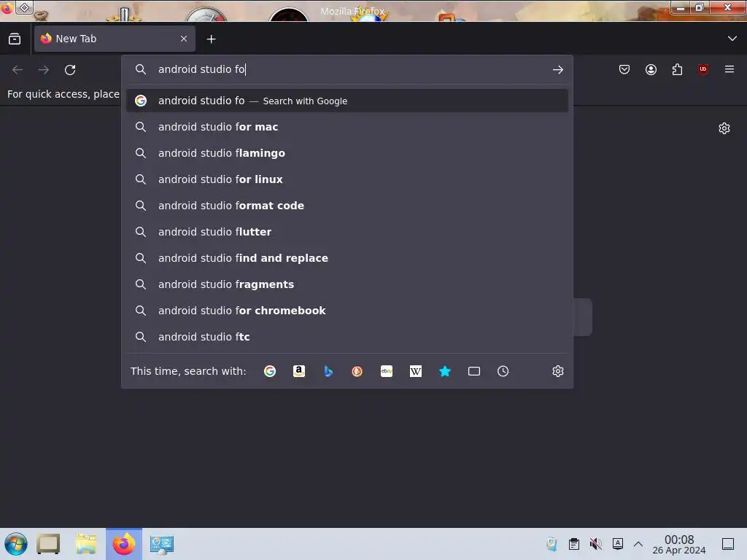Select the New Tab tab

(115, 39)
